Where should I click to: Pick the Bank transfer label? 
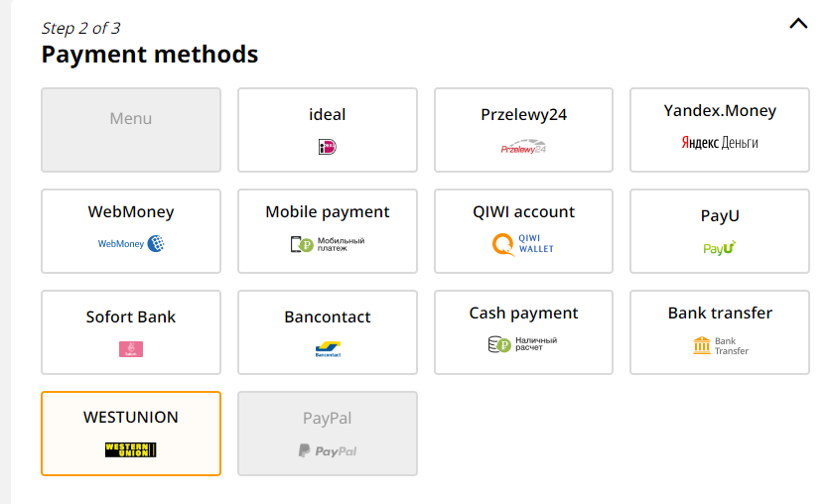pyautogui.click(x=720, y=313)
